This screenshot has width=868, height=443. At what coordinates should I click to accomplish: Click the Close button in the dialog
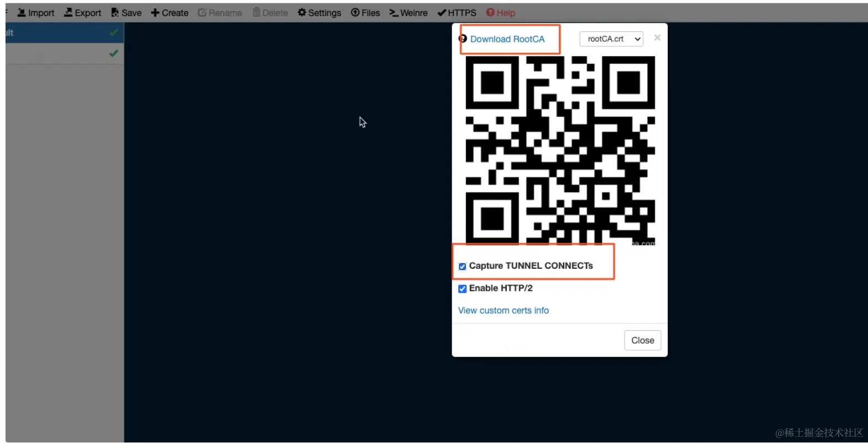tap(642, 341)
